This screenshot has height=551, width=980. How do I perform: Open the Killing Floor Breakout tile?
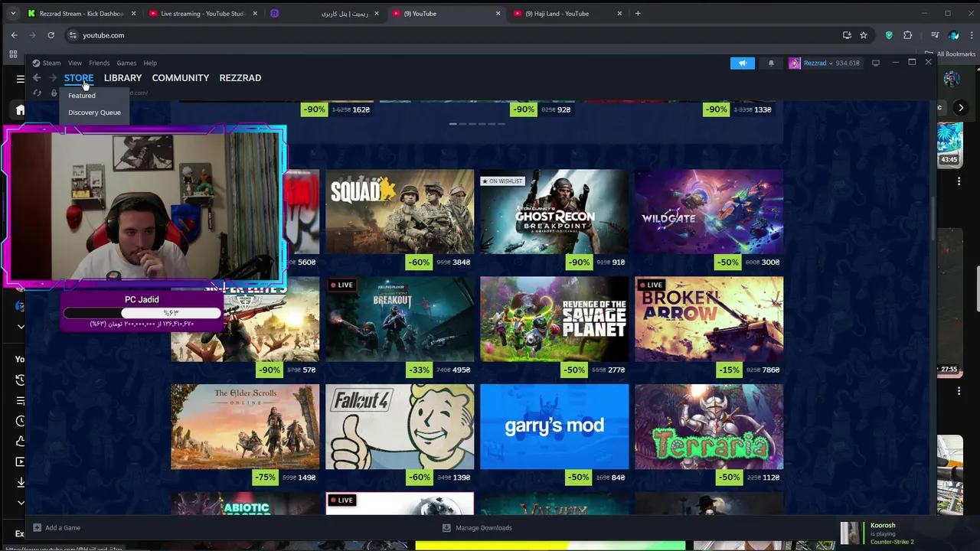click(x=400, y=319)
